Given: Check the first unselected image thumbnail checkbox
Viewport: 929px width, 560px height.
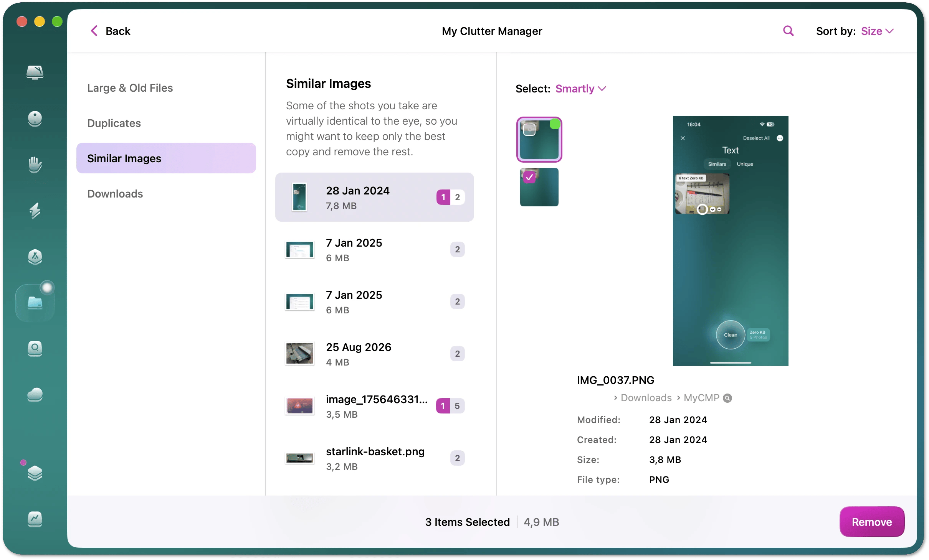Looking at the screenshot, I should pos(529,130).
